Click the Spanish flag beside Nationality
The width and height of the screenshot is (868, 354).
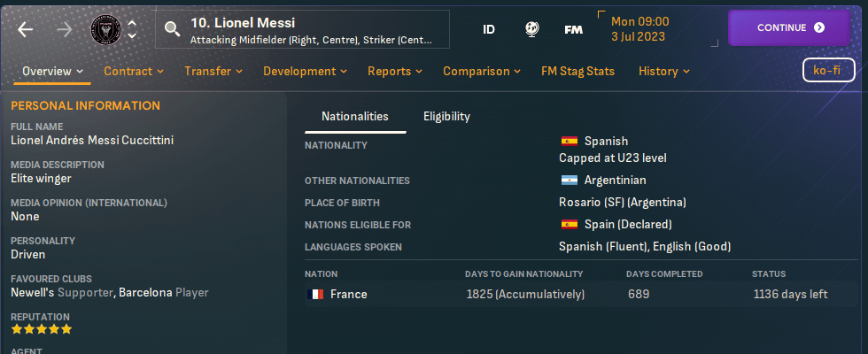point(570,141)
